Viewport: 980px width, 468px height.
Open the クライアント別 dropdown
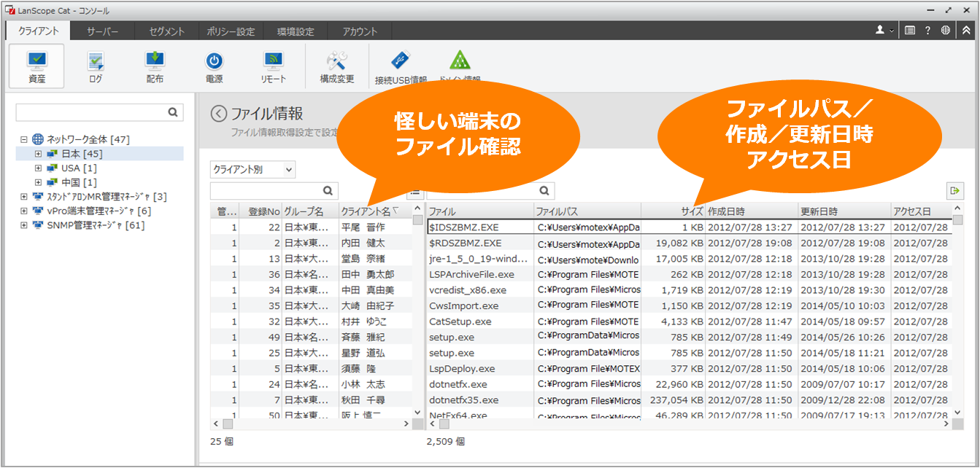[x=252, y=169]
